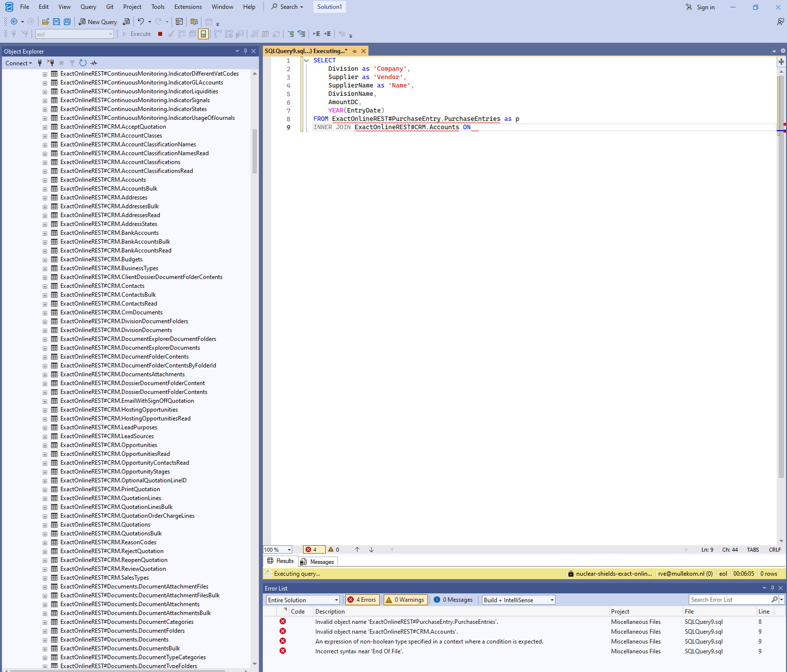The height and width of the screenshot is (672, 787).
Task: Click the Save All icon
Action: pyautogui.click(x=67, y=22)
